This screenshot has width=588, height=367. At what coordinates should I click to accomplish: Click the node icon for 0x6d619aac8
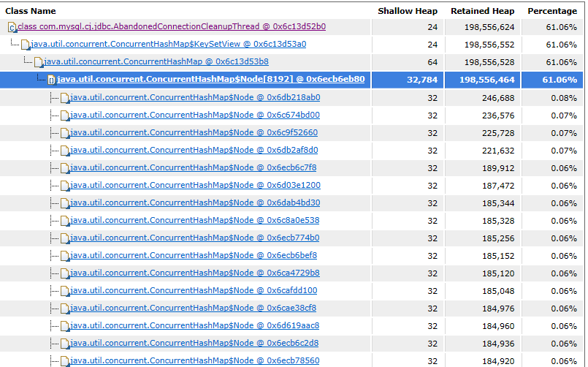(65, 327)
